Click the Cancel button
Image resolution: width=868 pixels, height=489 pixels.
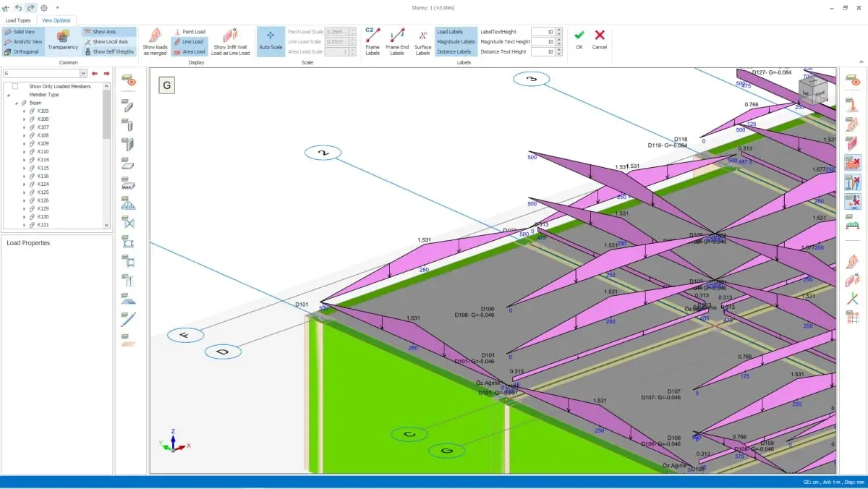point(600,39)
